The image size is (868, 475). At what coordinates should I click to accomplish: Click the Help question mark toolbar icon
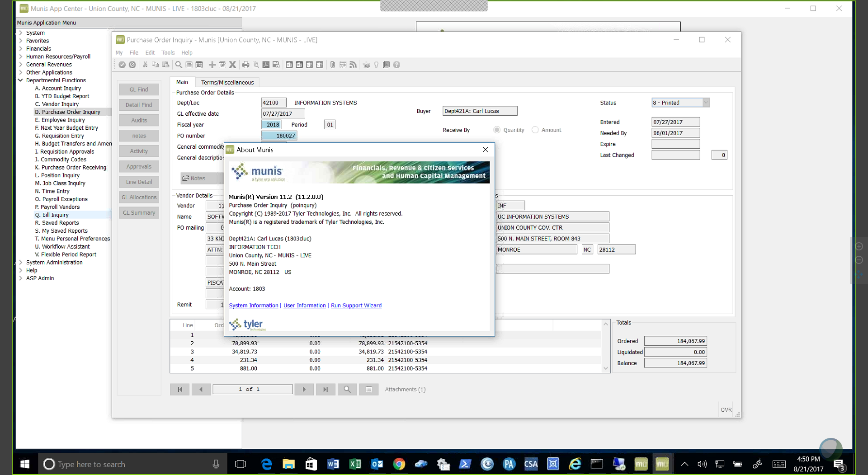[396, 65]
